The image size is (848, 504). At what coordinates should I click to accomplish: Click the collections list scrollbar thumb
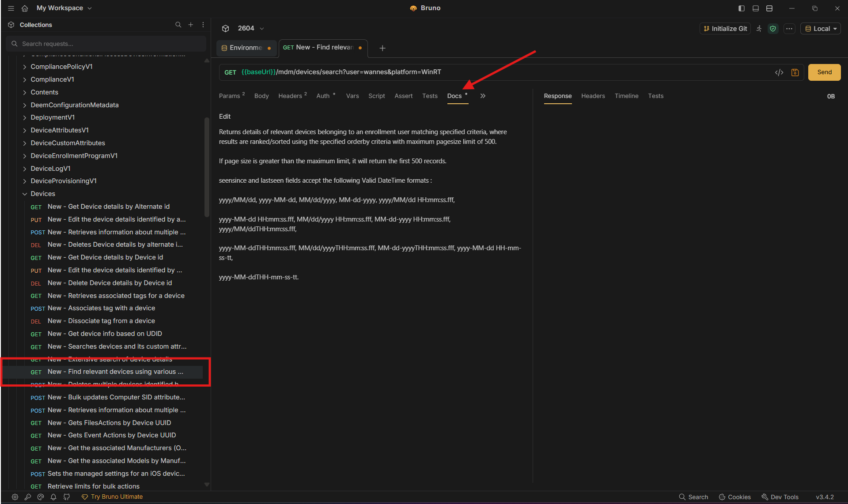point(206,167)
